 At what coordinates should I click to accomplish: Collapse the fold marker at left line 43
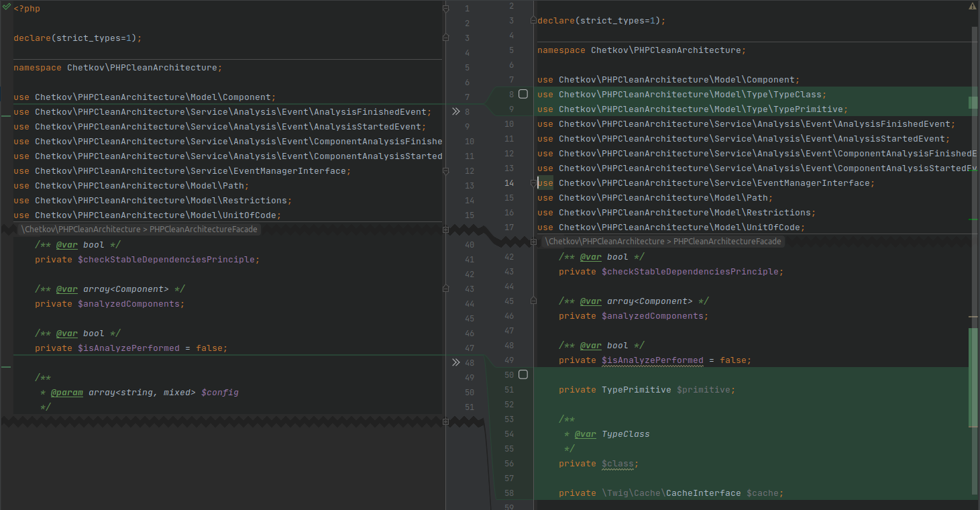click(x=445, y=289)
